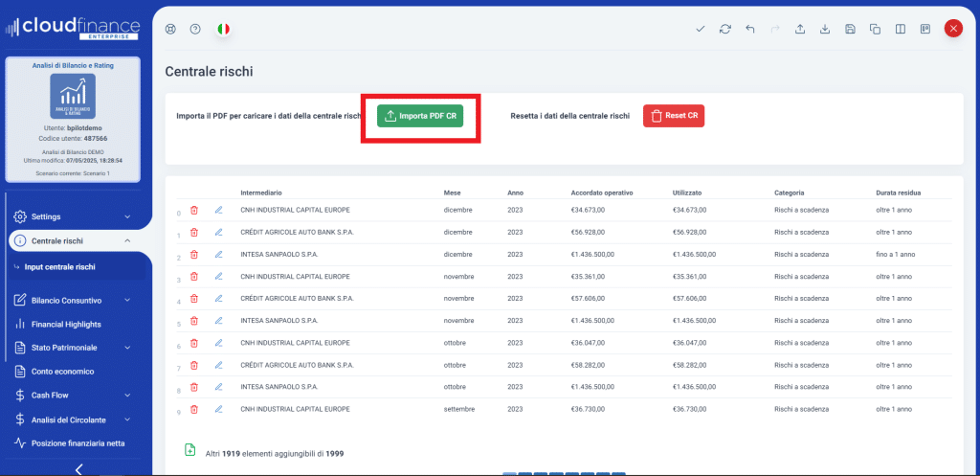This screenshot has width=980, height=476.
Task: Click Accordato operativo value €35.361,00
Action: click(x=589, y=277)
